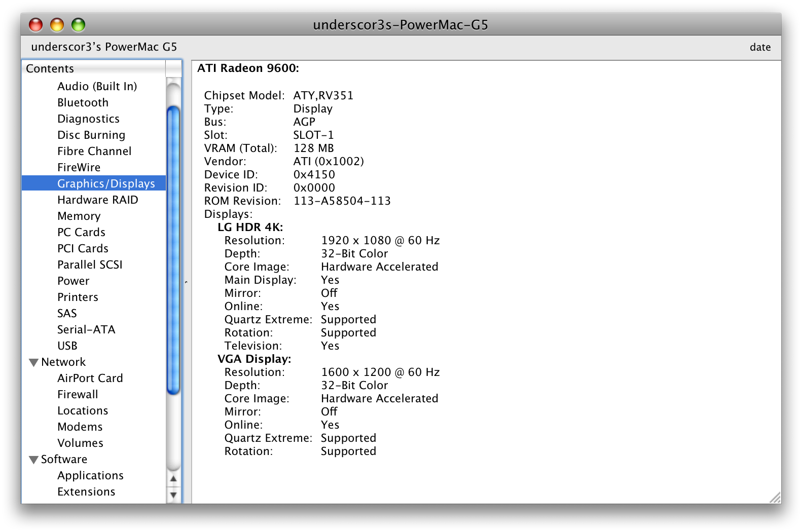The width and height of the screenshot is (802, 532).
Task: Click the date text in the header
Action: pos(760,47)
